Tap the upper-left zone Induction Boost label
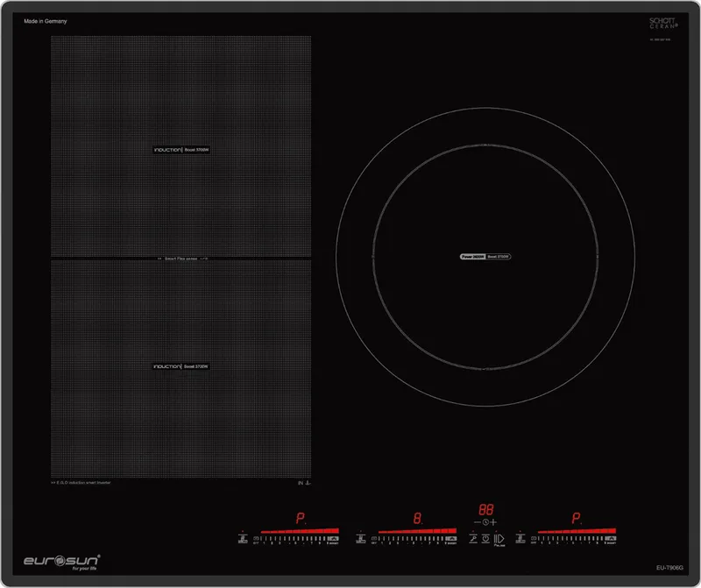Screen dimensions: 701x588 click(x=182, y=151)
